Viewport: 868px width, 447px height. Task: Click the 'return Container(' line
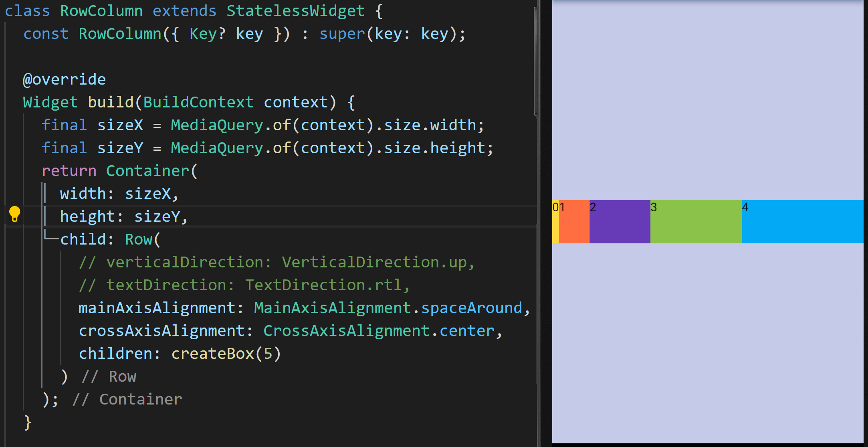pyautogui.click(x=119, y=171)
